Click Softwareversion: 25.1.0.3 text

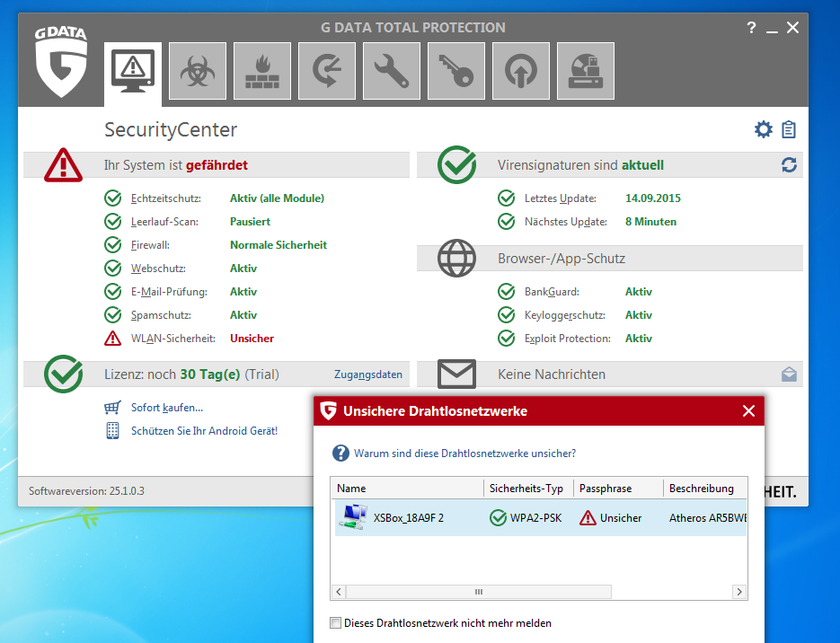pyautogui.click(x=86, y=491)
